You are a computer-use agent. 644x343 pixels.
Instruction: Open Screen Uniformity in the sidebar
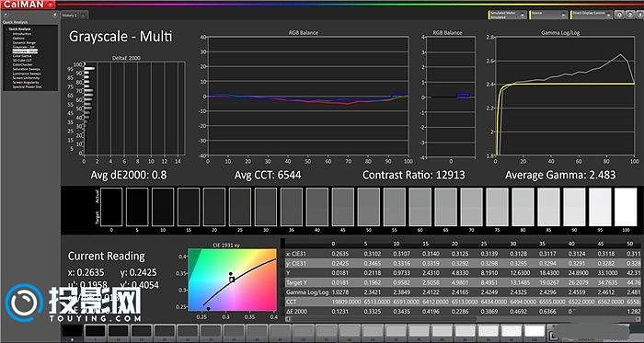[x=26, y=78]
